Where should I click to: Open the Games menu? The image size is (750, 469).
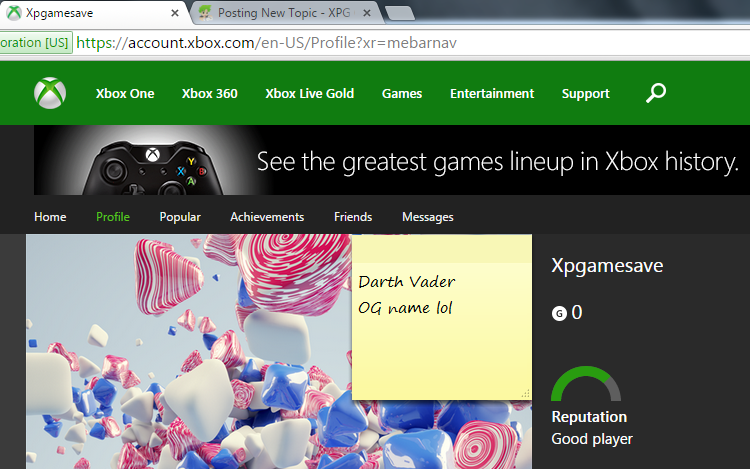402,94
